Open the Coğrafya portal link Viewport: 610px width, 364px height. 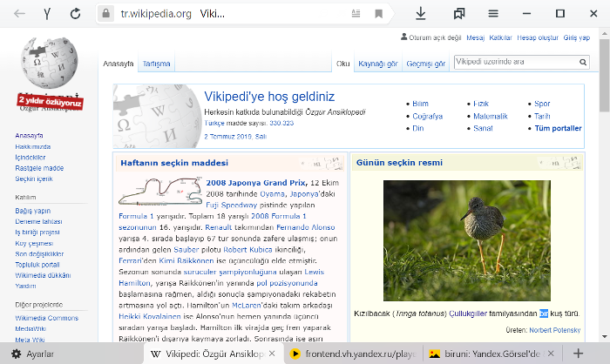[428, 117]
